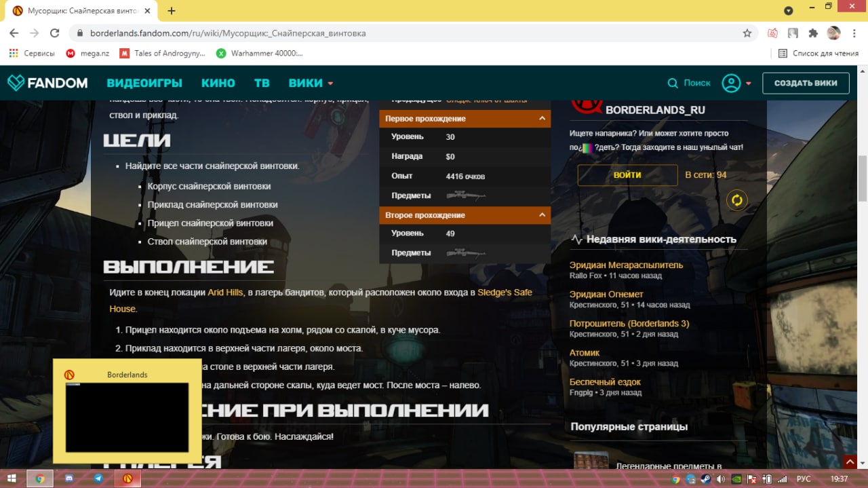Open a new browser tab with plus

172,11
